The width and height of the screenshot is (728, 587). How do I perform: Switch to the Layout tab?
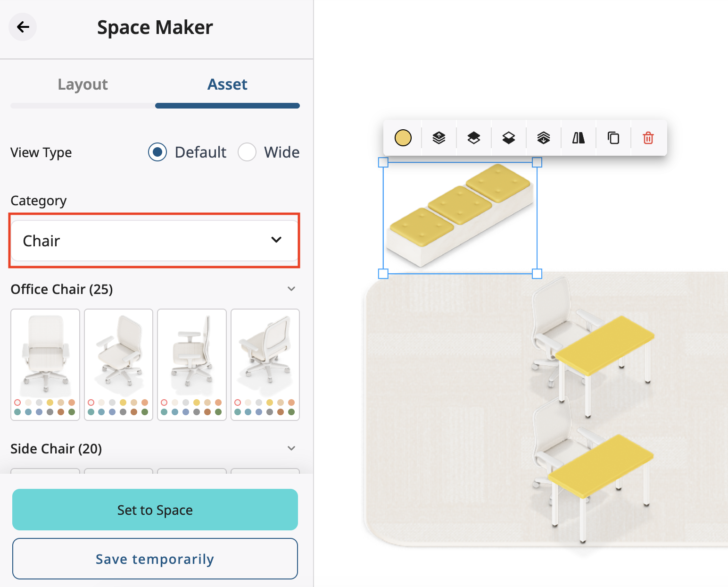83,84
